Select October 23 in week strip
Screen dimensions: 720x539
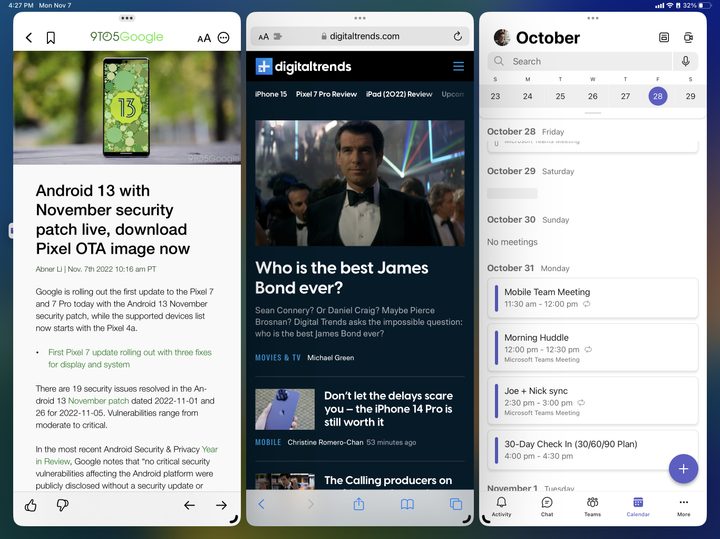495,96
